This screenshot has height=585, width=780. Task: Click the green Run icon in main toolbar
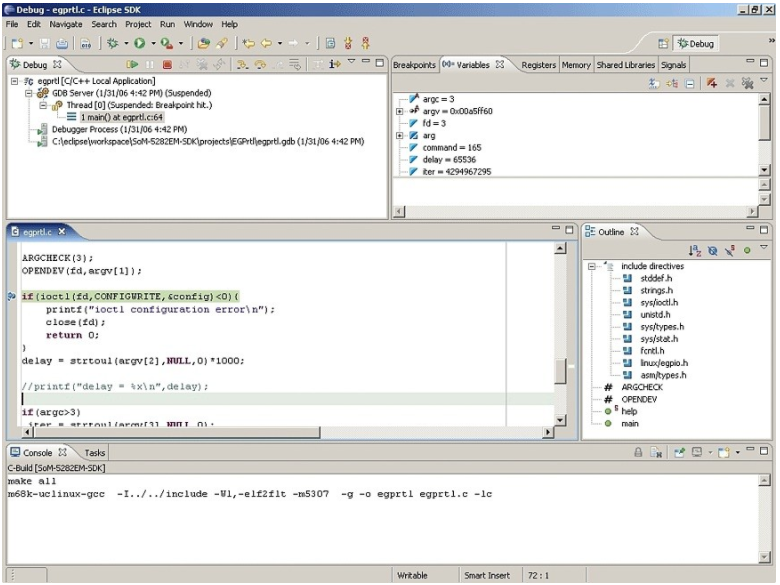[139, 44]
